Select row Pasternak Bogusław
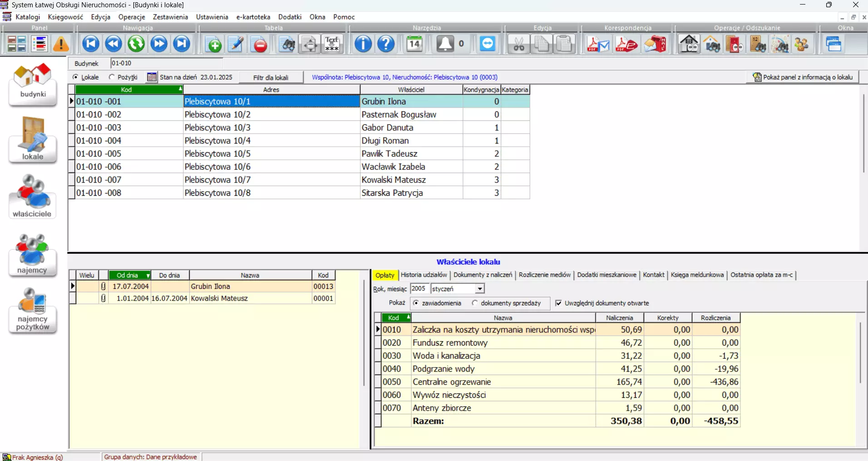 299,114
